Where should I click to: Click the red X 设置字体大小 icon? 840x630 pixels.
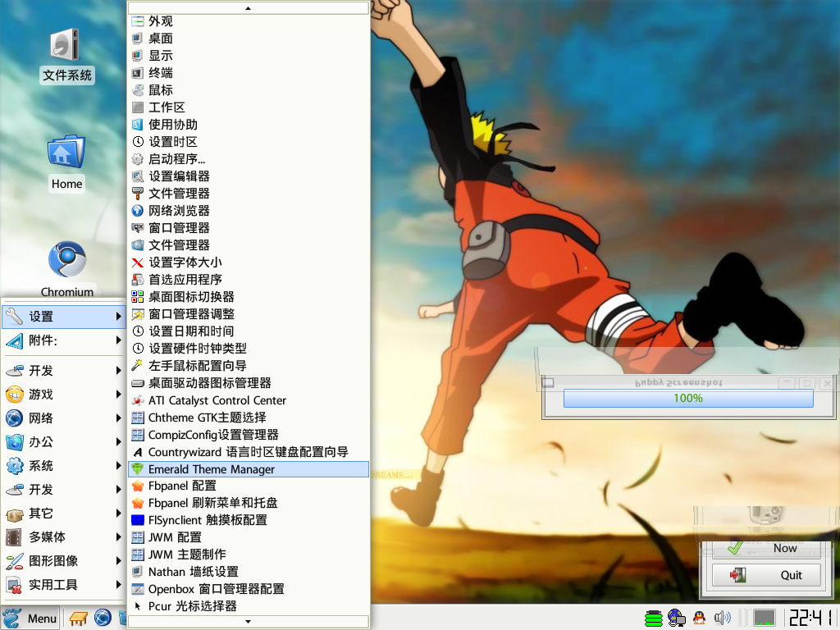point(138,262)
